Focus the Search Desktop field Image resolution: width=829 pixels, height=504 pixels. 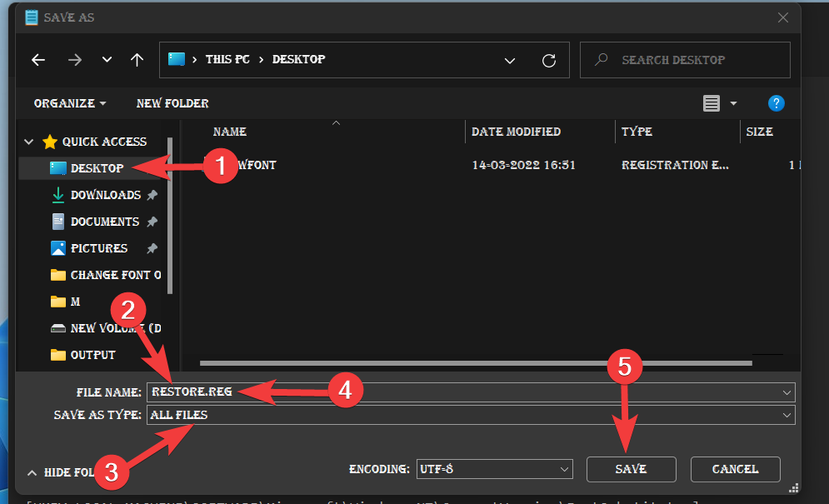click(685, 60)
